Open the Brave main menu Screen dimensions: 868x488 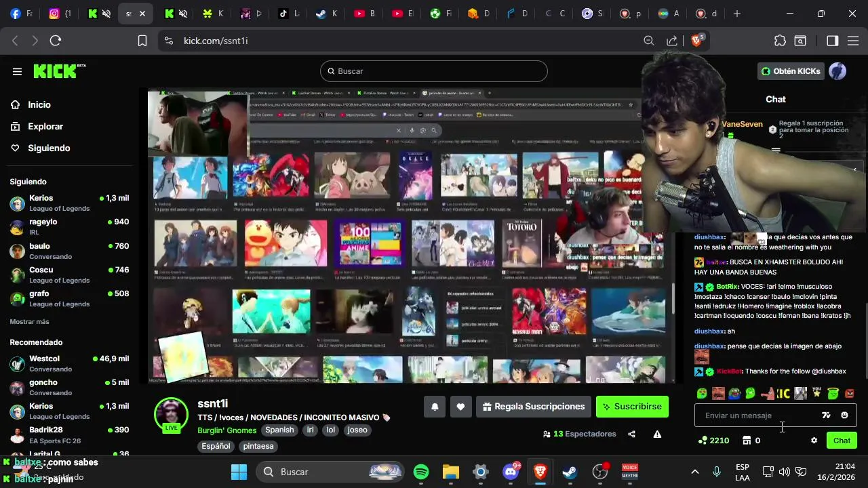click(x=853, y=41)
